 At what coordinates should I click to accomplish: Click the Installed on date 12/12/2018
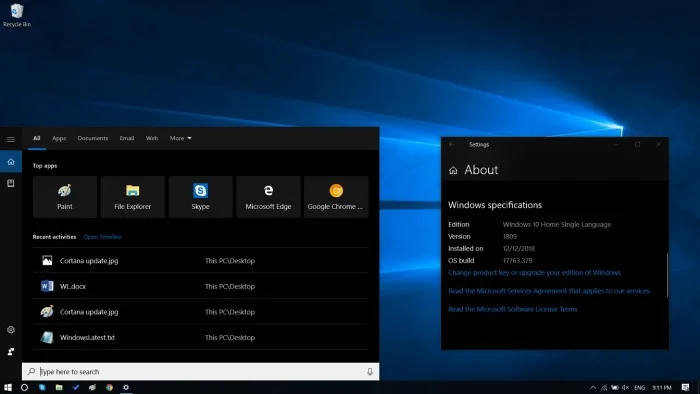[x=519, y=249]
